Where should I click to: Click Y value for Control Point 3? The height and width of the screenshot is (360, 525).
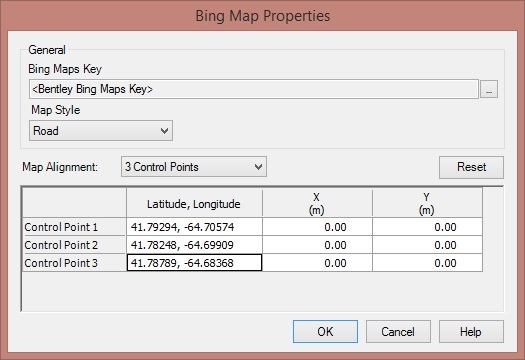(428, 263)
